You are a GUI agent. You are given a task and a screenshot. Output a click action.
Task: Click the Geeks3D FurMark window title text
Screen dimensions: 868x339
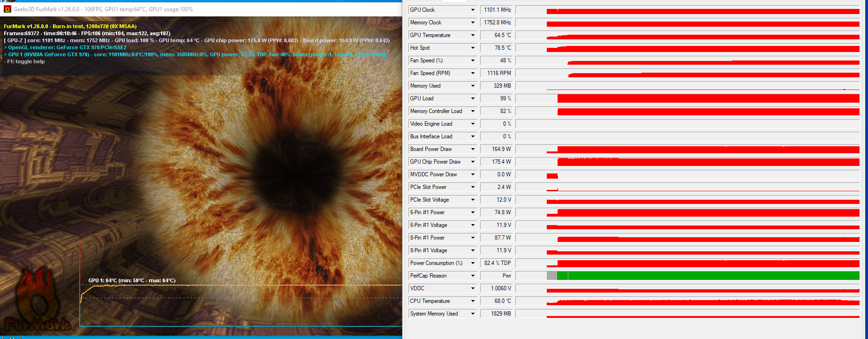pos(103,9)
